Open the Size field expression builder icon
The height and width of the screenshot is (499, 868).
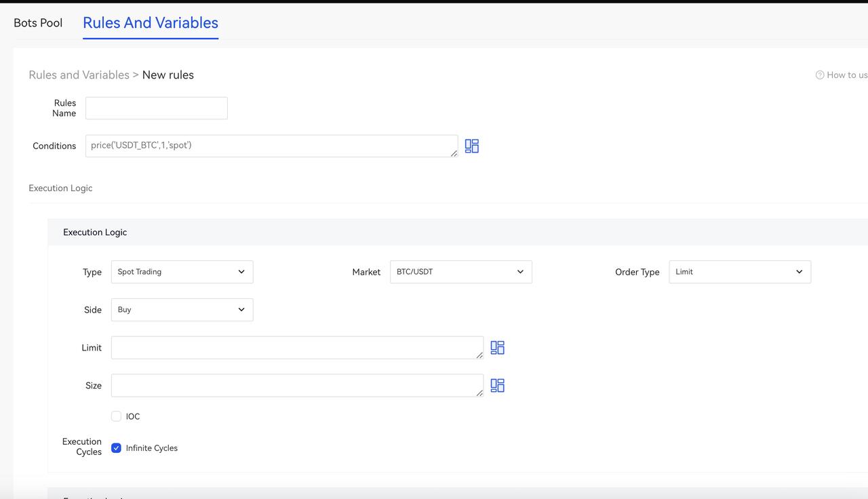pos(497,386)
